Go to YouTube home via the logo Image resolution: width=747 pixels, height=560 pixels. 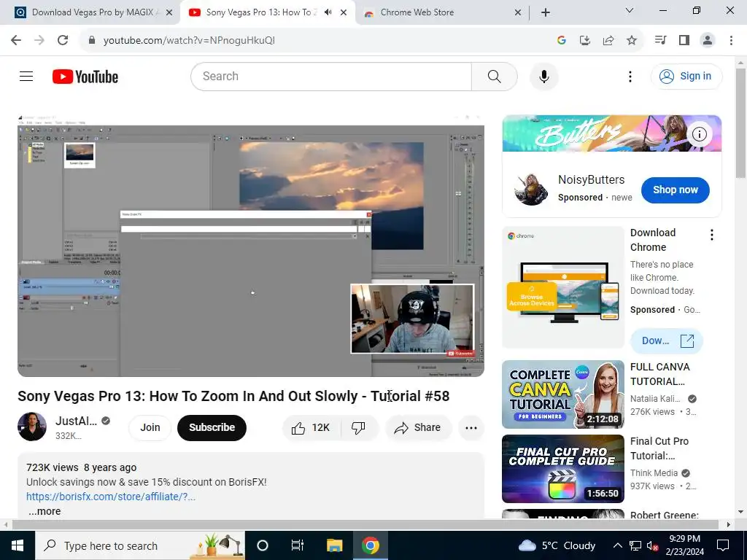[x=85, y=77]
